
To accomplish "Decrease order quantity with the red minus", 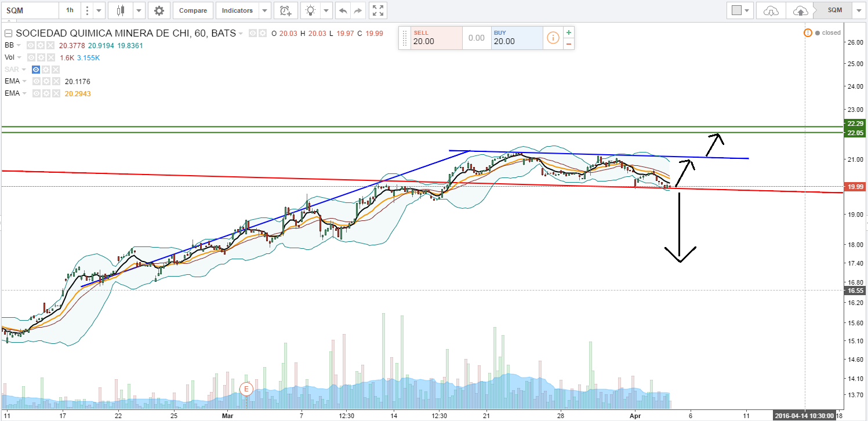I will (569, 43).
